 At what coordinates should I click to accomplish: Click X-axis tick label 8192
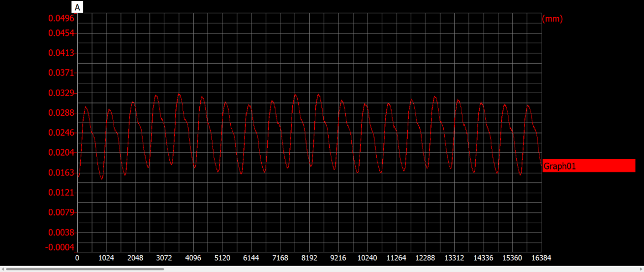coord(309,258)
